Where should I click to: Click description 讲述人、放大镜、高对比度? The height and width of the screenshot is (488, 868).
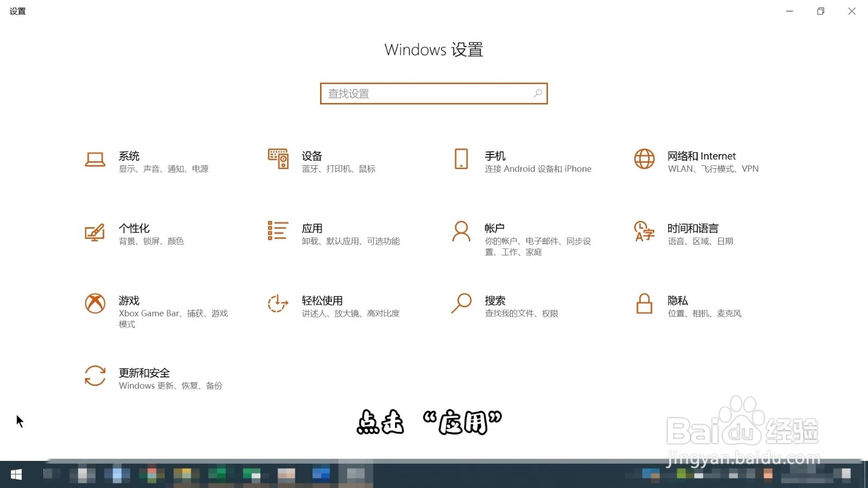click(351, 313)
